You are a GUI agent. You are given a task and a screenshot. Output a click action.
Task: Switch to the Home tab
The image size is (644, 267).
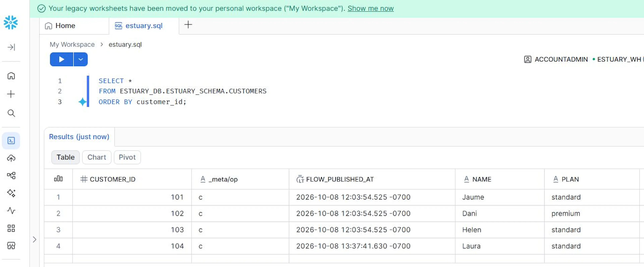[74, 25]
